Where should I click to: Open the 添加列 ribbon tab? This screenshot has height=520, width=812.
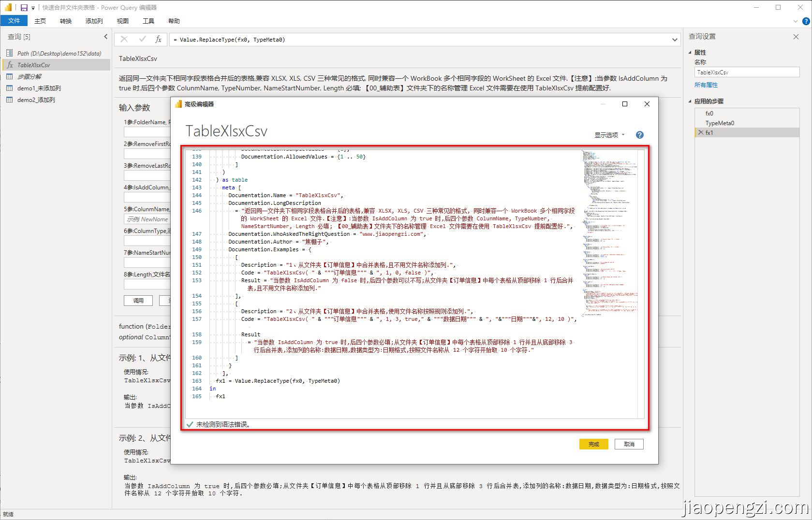(x=94, y=21)
